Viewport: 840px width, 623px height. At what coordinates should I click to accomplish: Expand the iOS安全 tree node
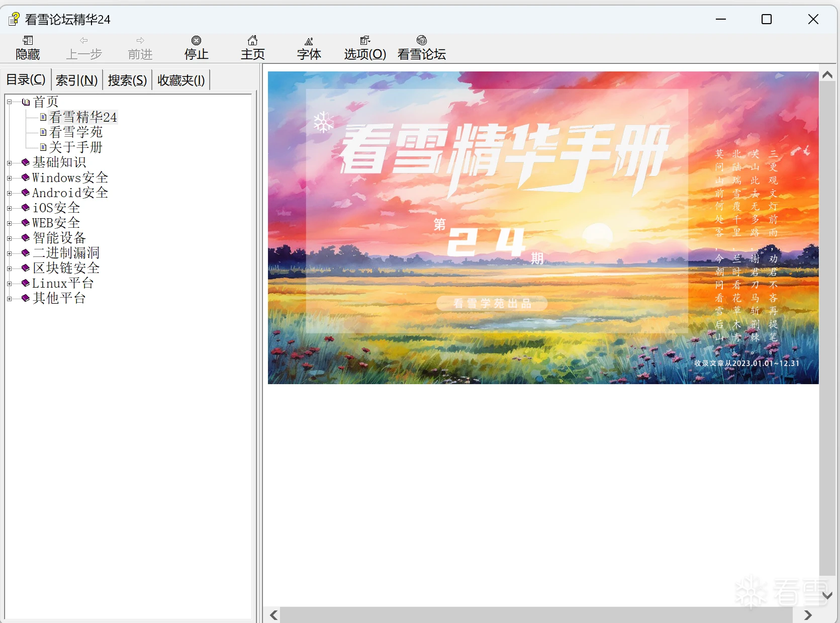point(9,208)
